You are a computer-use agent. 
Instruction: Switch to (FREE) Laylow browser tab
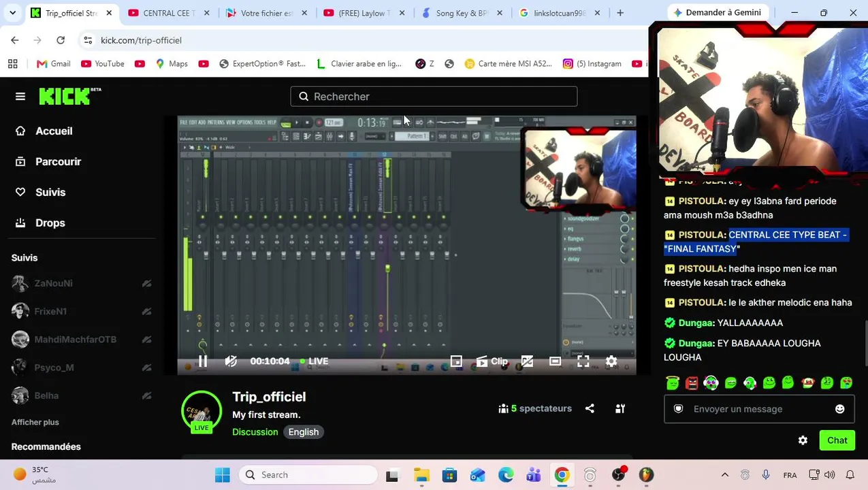click(x=366, y=13)
